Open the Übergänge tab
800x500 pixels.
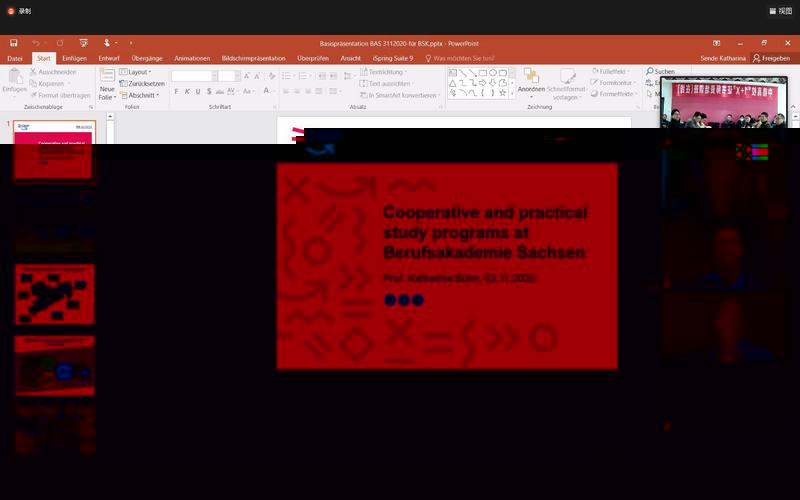(x=147, y=58)
